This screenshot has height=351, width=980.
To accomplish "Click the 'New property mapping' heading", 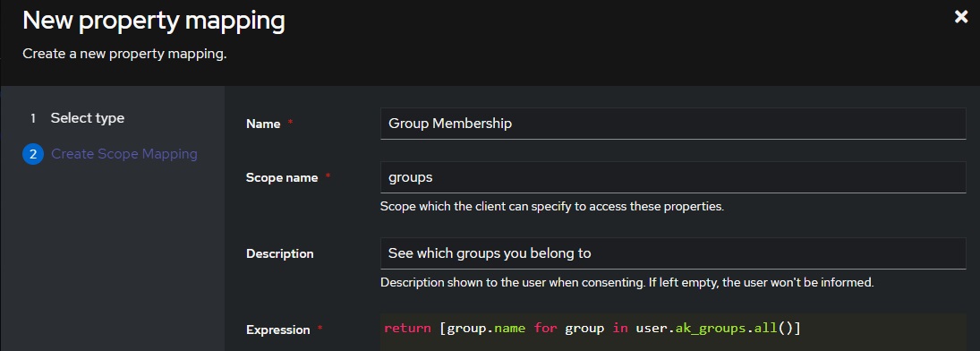I will pos(154,21).
